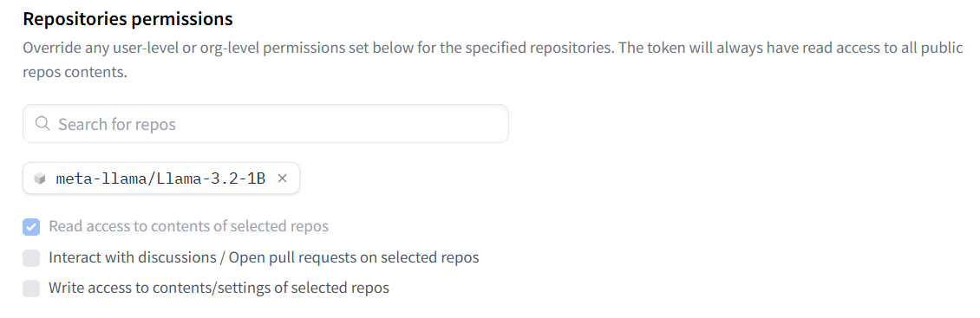Click the 'Interact with discussions' label text
Viewport: 980px width, 318px height.
coord(133,257)
